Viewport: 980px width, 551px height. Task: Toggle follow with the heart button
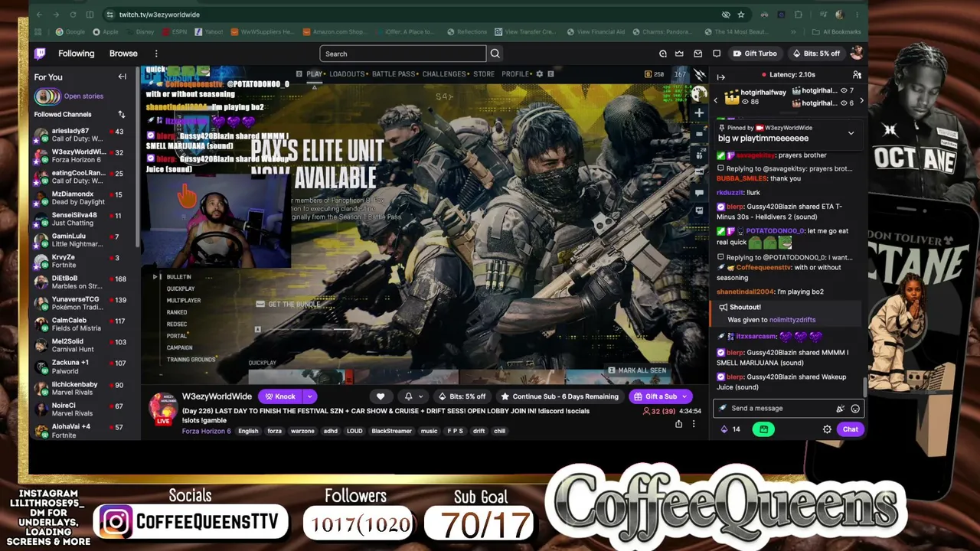pos(381,396)
